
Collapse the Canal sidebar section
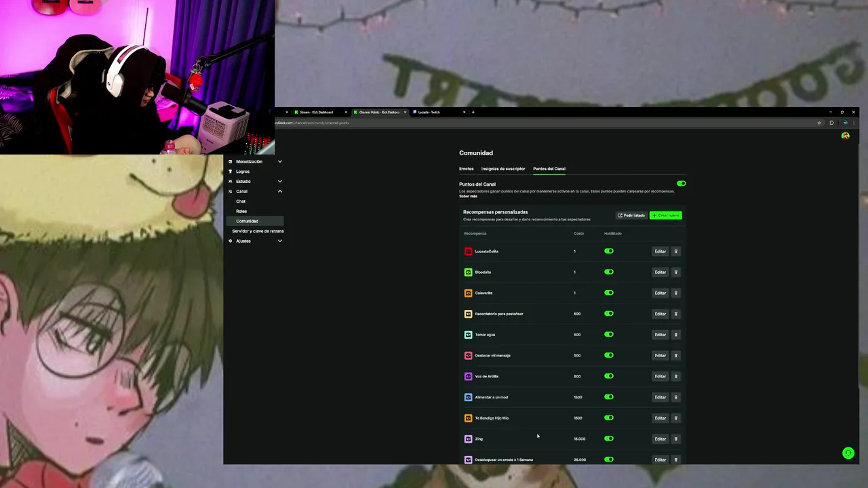click(x=255, y=191)
